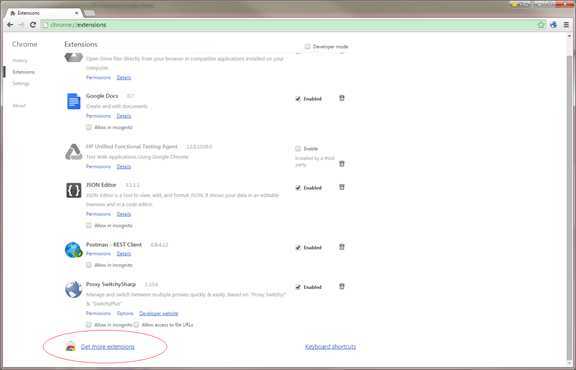Click the Google Docs extension icon
This screenshot has width=576, height=370.
[73, 101]
